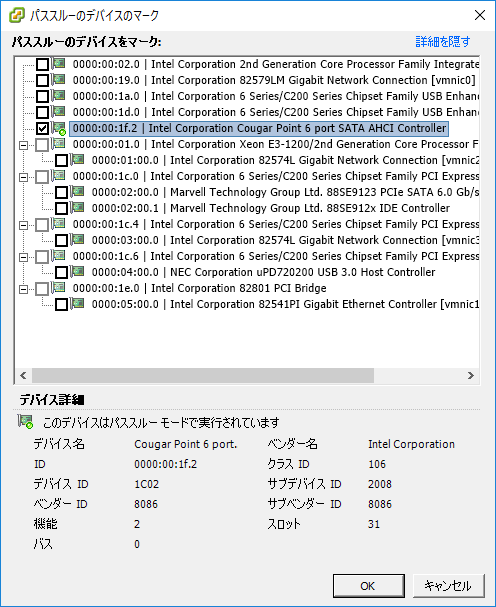Collapse the 0000:00:1c.4 tree node
This screenshot has height=607, width=496.
tap(24, 225)
